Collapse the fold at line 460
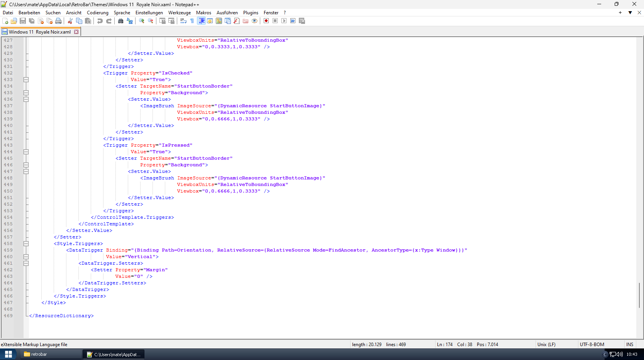Screen dimensions: 644x360 pos(26,257)
